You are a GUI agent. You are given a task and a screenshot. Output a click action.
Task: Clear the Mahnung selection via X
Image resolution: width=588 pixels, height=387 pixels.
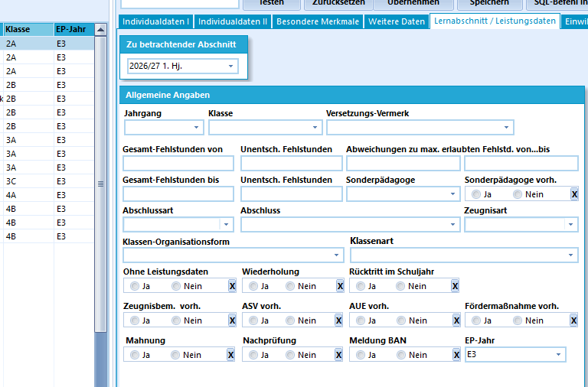pos(230,355)
